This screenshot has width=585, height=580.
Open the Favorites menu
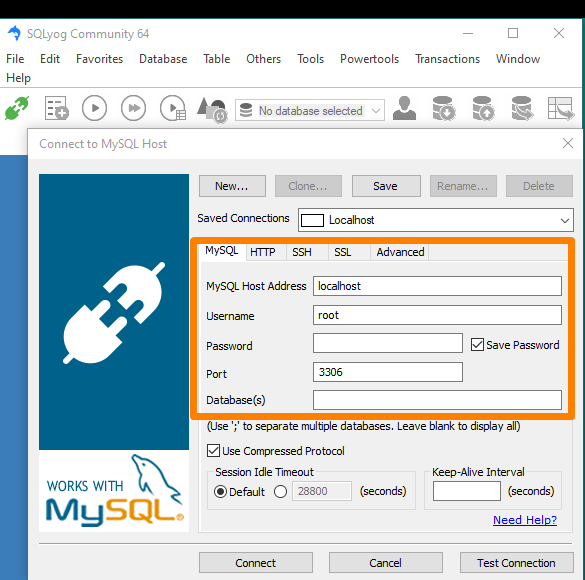click(99, 59)
